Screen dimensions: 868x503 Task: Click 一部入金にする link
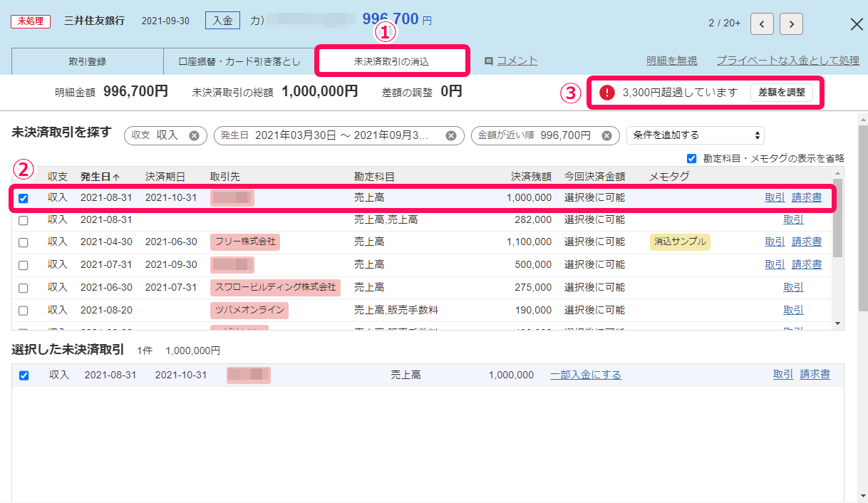586,375
